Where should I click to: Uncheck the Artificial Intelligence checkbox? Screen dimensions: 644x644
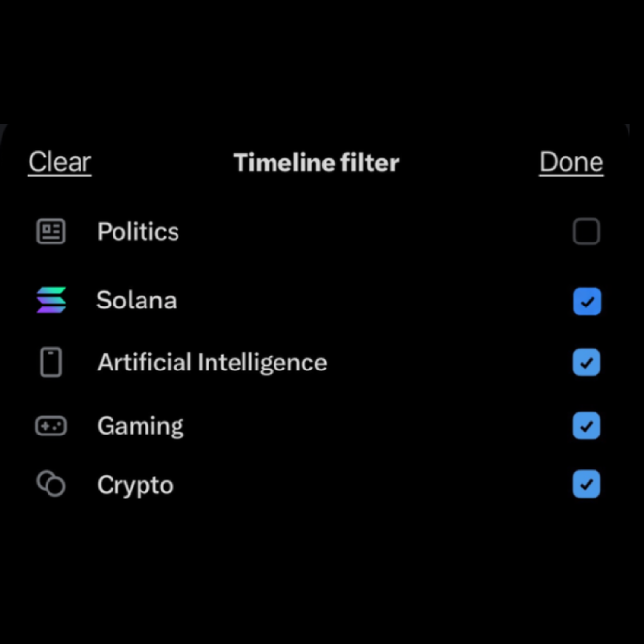coord(587,363)
